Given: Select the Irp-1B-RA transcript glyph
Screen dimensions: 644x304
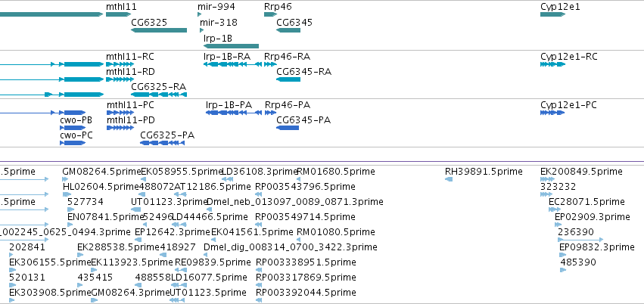Looking at the screenshot, I should pyautogui.click(x=232, y=64).
